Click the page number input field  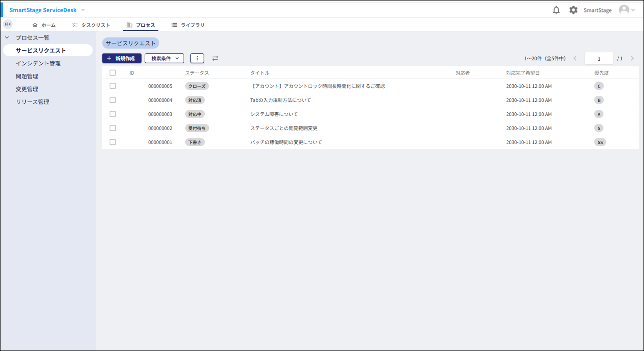tap(599, 59)
